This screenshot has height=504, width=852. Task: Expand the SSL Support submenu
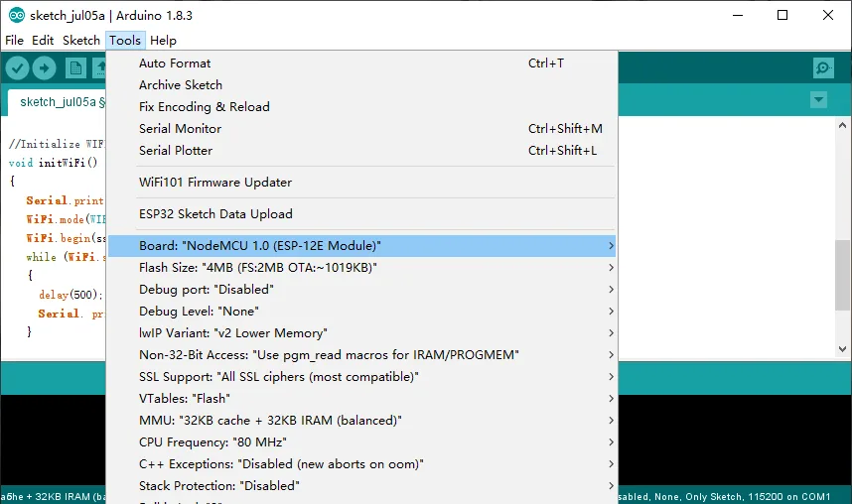pos(361,376)
